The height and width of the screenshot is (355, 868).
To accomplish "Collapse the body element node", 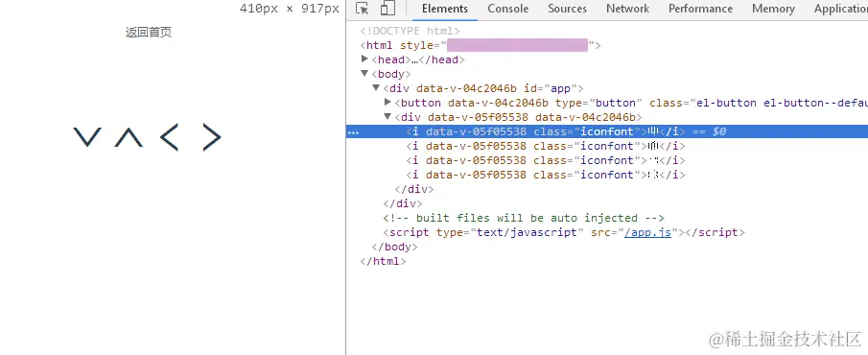I will [364, 74].
